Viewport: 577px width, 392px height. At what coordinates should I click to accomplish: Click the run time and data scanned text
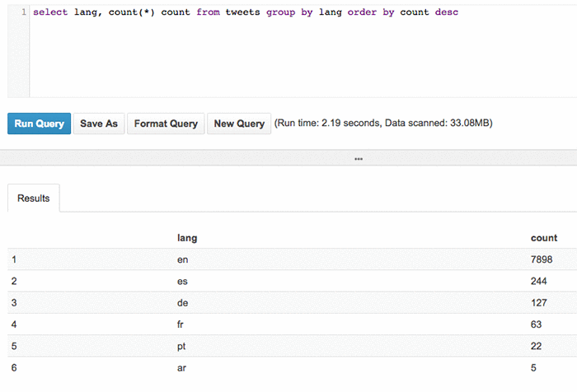[383, 123]
